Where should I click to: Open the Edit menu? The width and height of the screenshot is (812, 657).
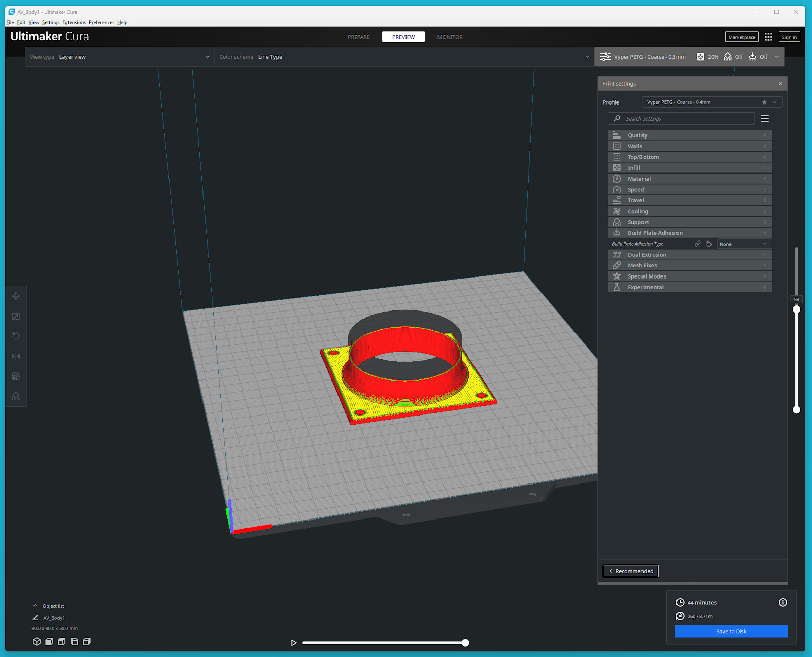(21, 23)
